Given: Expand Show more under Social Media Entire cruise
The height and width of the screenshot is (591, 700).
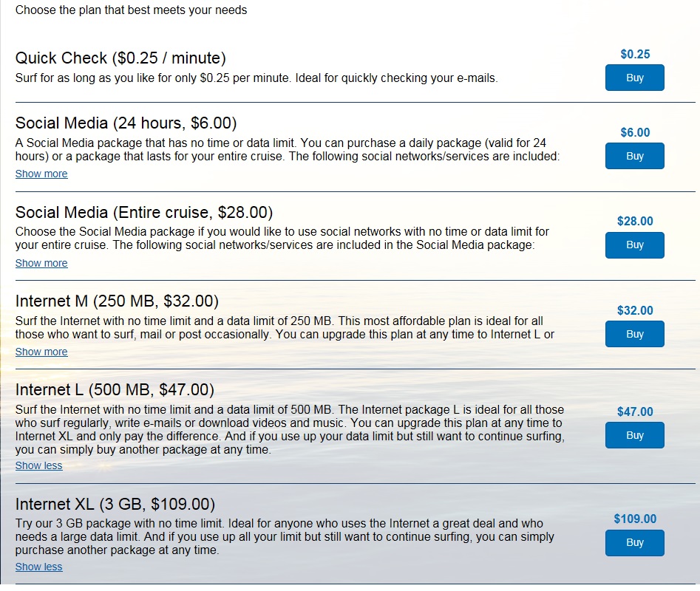Looking at the screenshot, I should pos(41,263).
